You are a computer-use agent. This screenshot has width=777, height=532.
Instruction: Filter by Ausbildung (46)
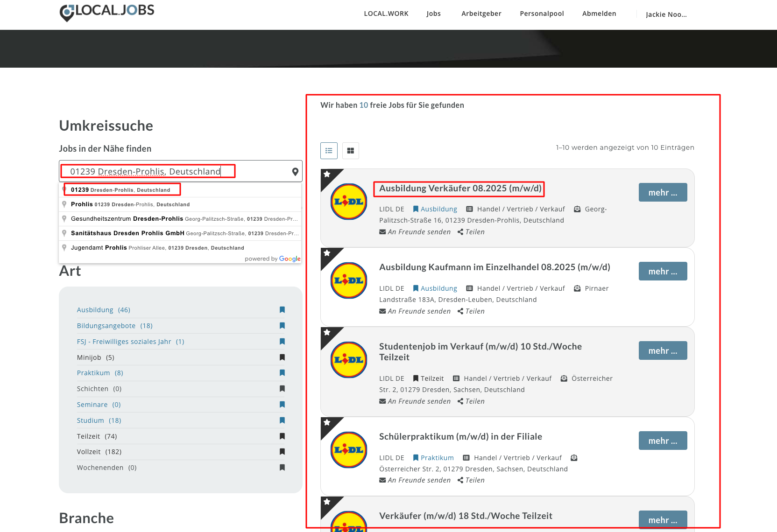pyautogui.click(x=104, y=310)
